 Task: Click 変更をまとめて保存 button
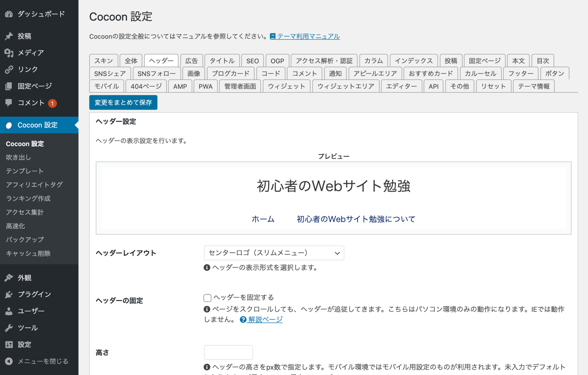[x=123, y=102]
